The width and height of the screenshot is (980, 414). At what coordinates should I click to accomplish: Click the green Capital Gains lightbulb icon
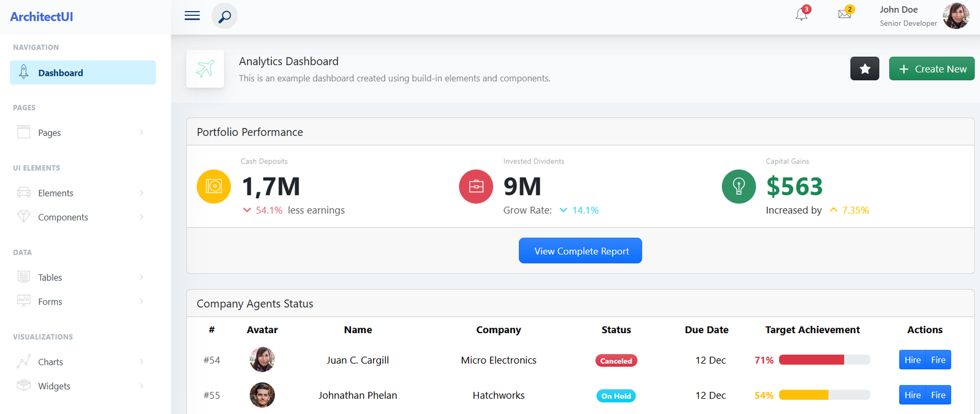click(x=739, y=186)
